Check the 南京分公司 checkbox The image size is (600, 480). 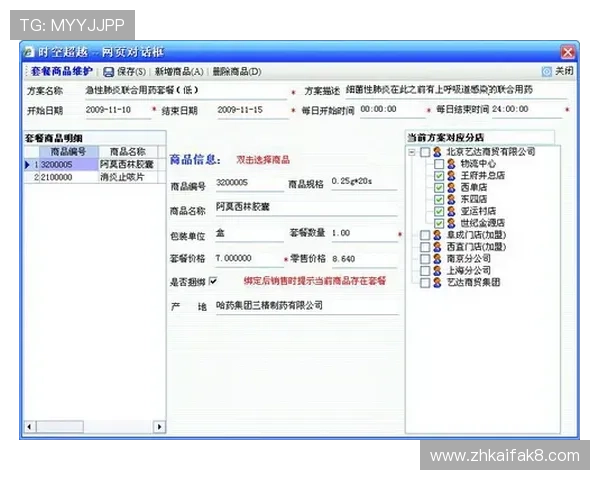(x=425, y=259)
